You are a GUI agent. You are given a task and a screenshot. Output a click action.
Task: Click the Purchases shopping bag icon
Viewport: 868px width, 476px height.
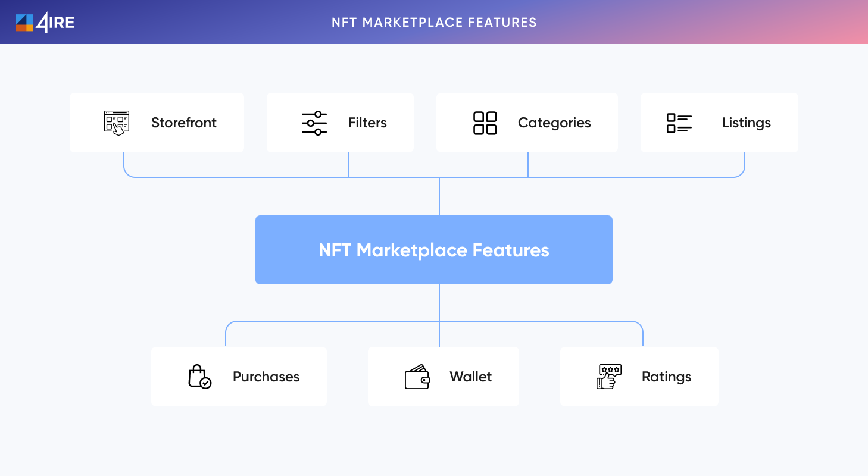pyautogui.click(x=199, y=377)
